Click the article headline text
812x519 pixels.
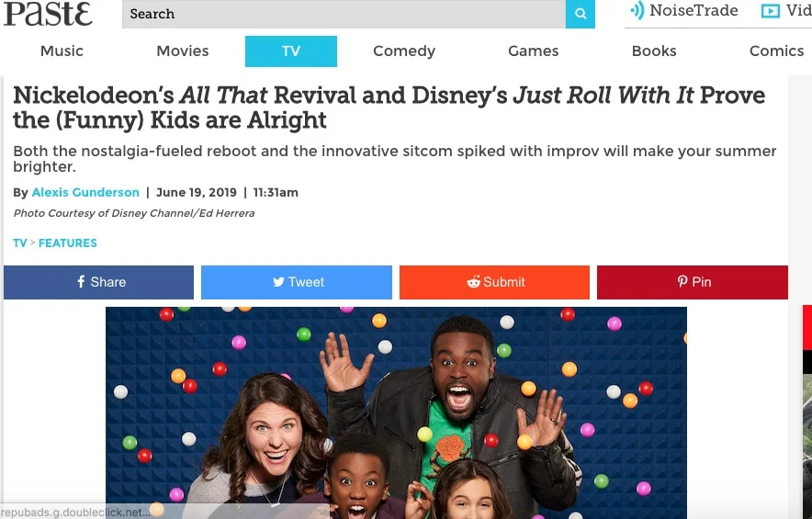(389, 107)
